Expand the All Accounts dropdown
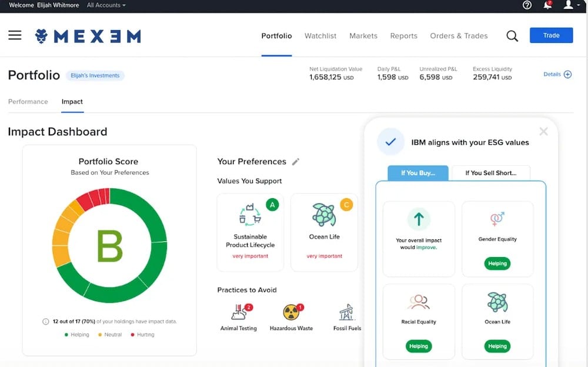The image size is (588, 367). [106, 5]
